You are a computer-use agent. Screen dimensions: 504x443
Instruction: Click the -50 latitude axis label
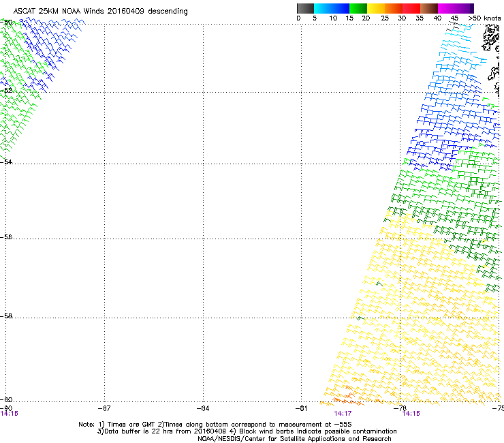(6, 22)
